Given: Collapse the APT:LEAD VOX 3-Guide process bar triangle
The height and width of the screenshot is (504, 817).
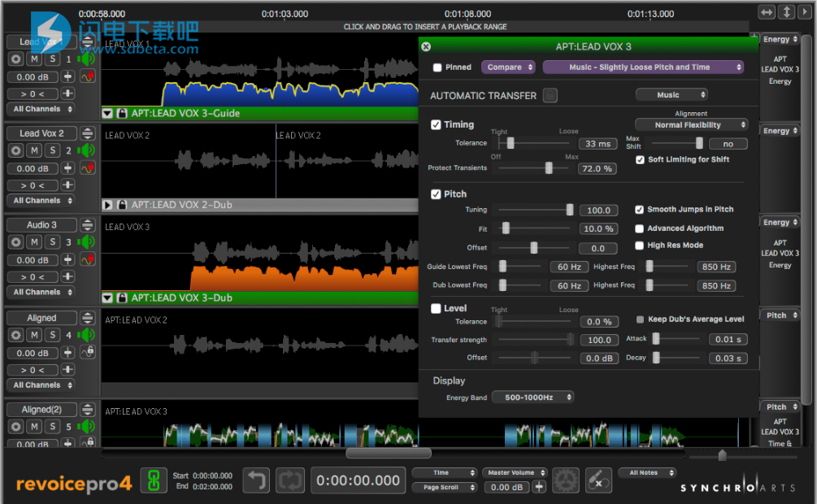Looking at the screenshot, I should tap(107, 113).
